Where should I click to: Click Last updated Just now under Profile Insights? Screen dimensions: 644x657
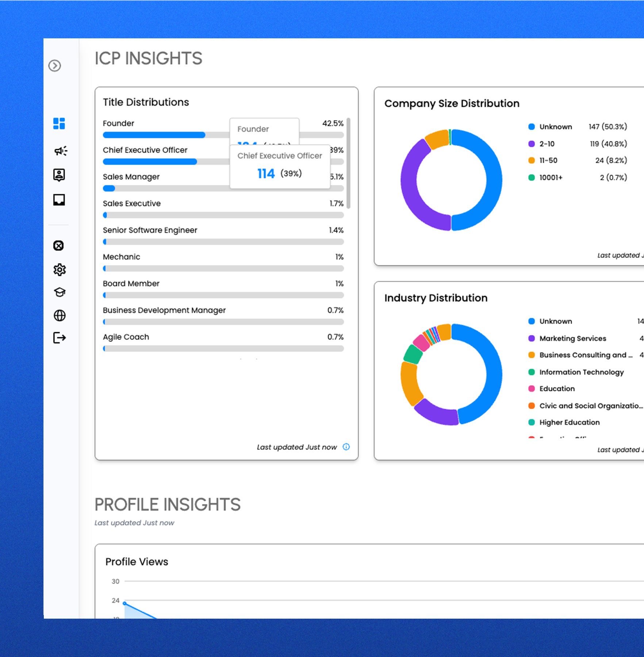click(134, 523)
